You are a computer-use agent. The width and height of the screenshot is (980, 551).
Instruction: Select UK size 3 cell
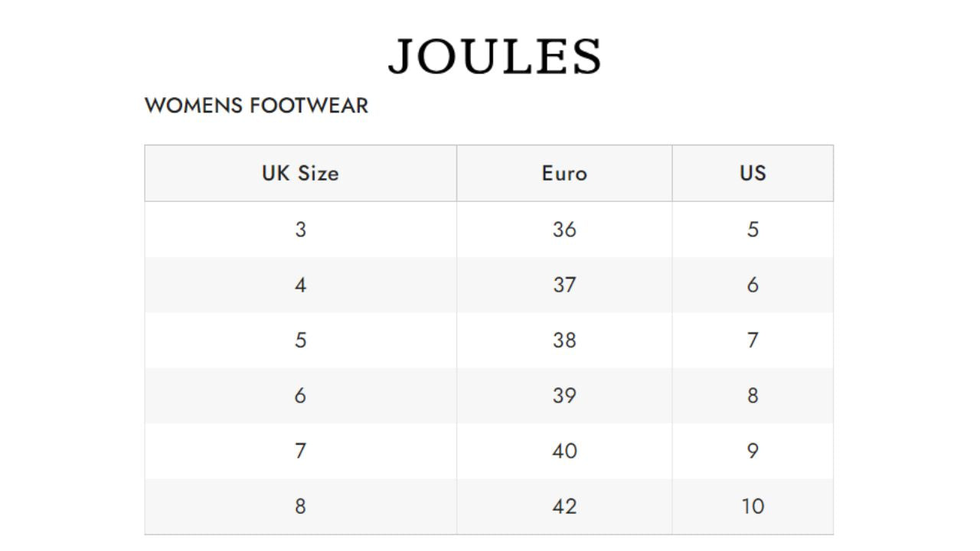point(300,230)
